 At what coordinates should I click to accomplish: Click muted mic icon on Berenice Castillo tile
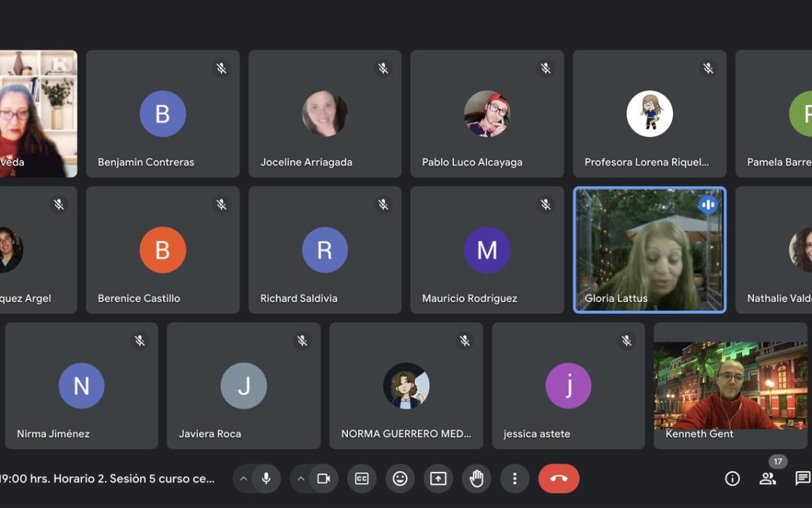(x=221, y=204)
